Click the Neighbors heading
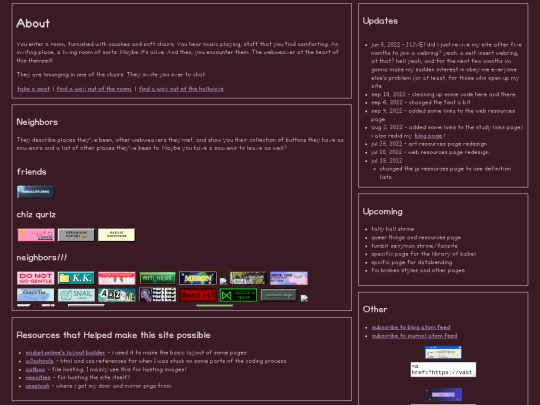This screenshot has height=405, width=540. 37,122
